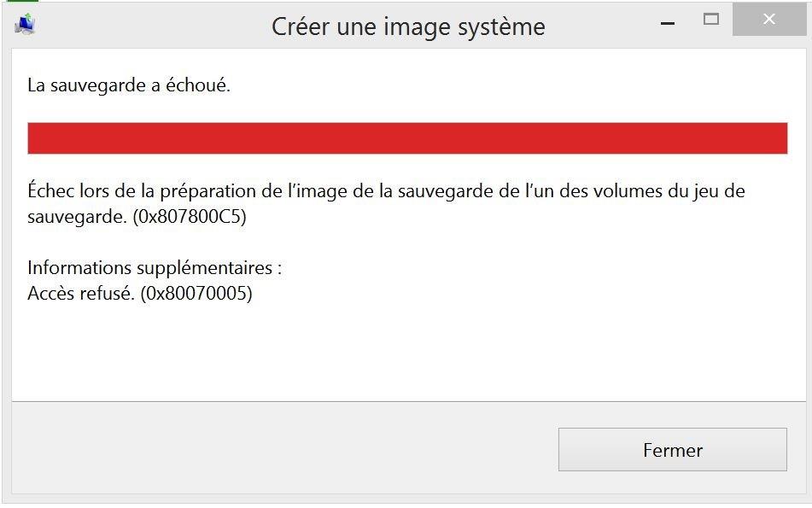Screen dimensions: 812x508
Task: Close the dialog with the red X
Action: click(768, 20)
